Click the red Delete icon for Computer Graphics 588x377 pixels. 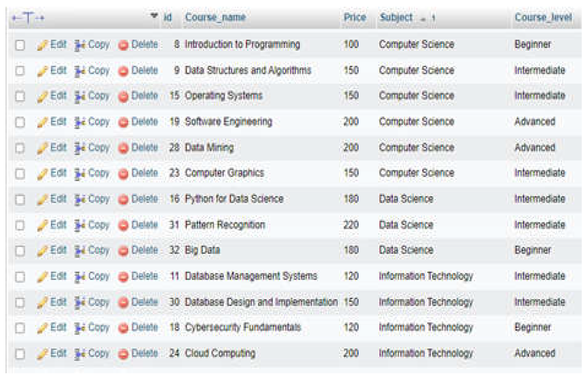click(123, 174)
